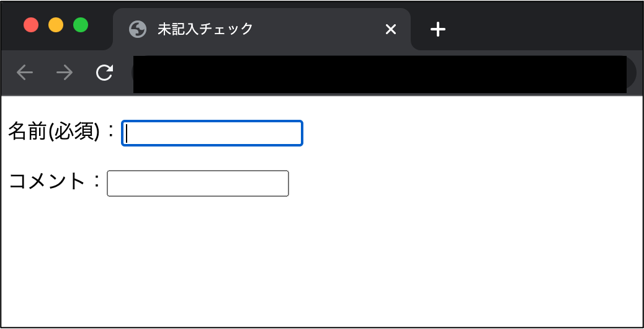Close the 未記入チェック tab with the X
The image size is (644, 329).
click(391, 29)
